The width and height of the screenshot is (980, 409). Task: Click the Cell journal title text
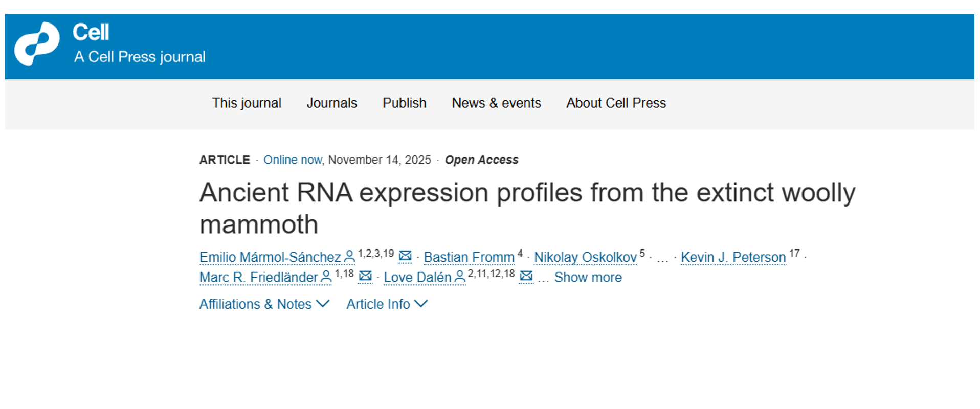click(x=91, y=33)
